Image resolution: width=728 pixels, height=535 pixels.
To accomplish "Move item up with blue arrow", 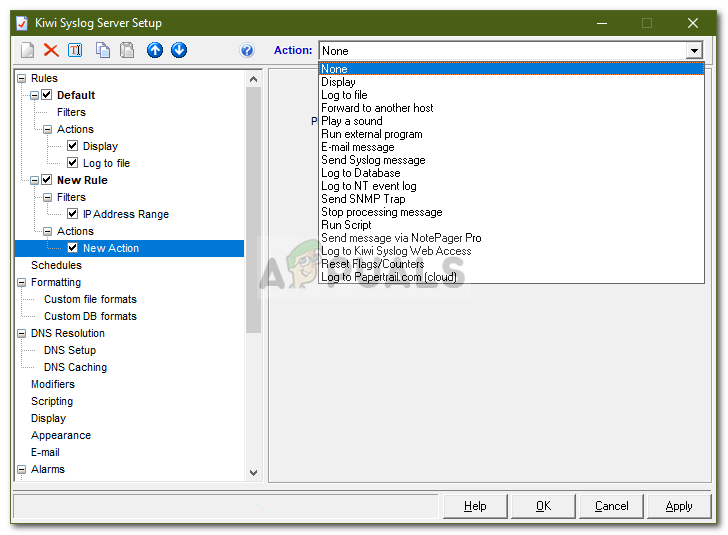I will 155,50.
